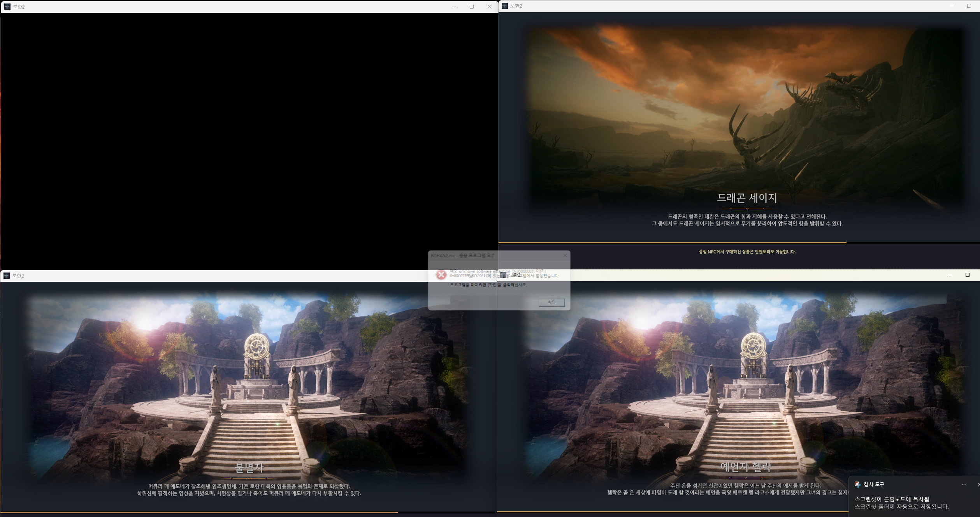Click app icon of 드래곤 세이지 window
The width and height of the screenshot is (980, 517).
(x=504, y=6)
